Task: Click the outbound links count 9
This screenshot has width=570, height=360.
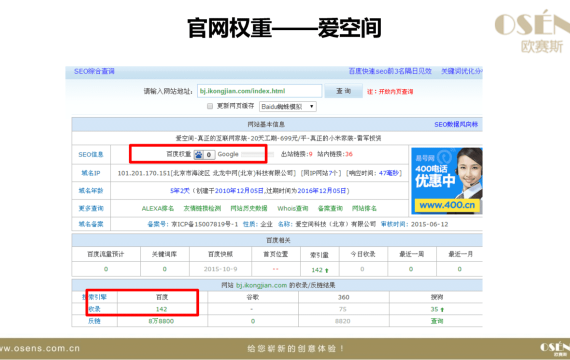Action: tap(310, 154)
